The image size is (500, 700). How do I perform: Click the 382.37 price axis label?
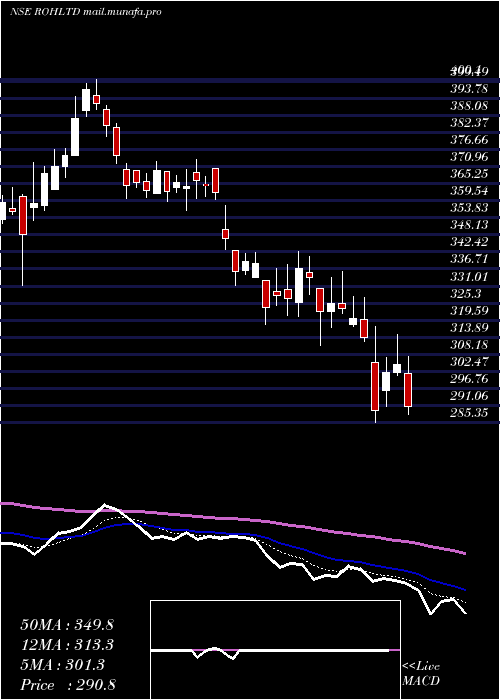tap(468, 123)
